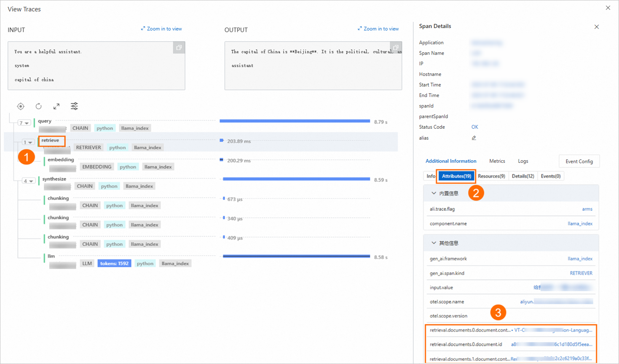Click the retrieval.documents.0.document.cont... attribute row
This screenshot has width=619, height=364.
(x=511, y=330)
